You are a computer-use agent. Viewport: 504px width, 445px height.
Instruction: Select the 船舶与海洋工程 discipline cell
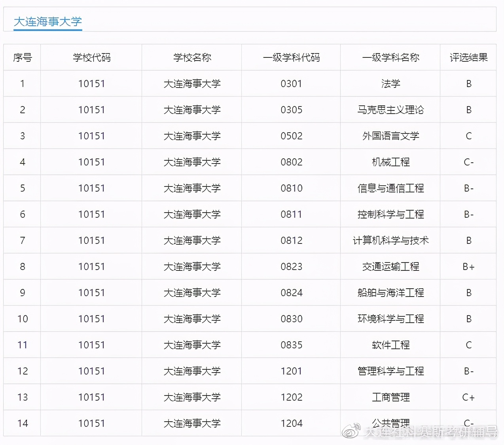pos(390,293)
